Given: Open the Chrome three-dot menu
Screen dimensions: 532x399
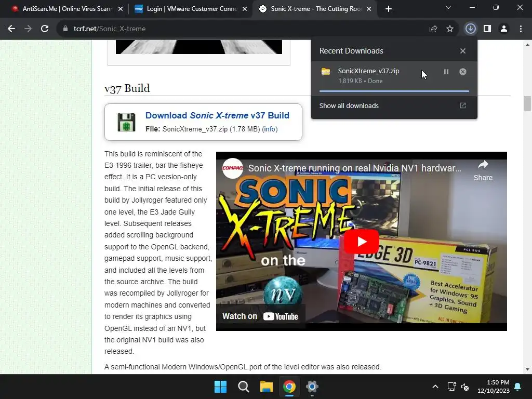Looking at the screenshot, I should [x=521, y=29].
